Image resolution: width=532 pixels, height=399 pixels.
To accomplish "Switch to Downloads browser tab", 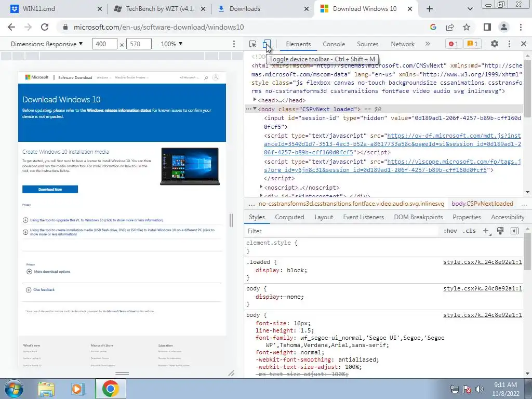I will pos(263,9).
